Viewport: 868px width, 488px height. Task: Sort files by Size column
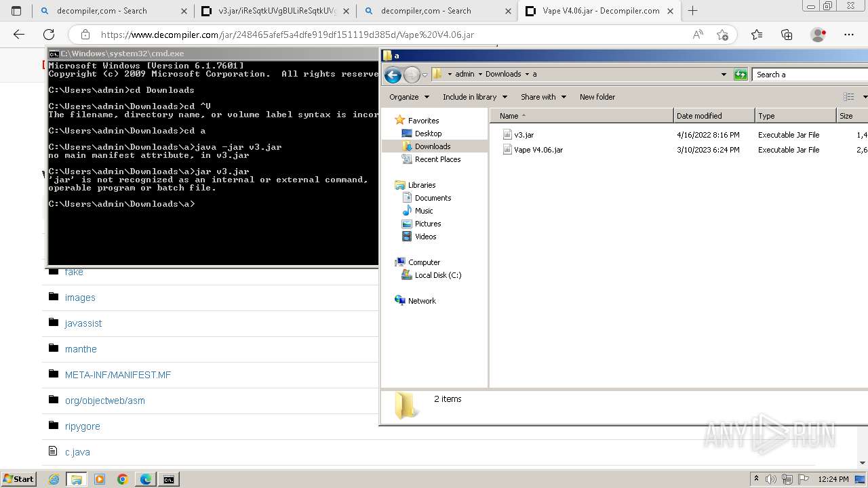(852, 116)
